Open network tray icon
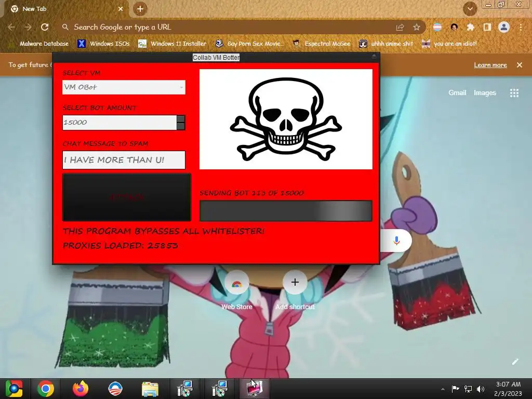Viewport: 532px width, 399px height. coord(468,389)
